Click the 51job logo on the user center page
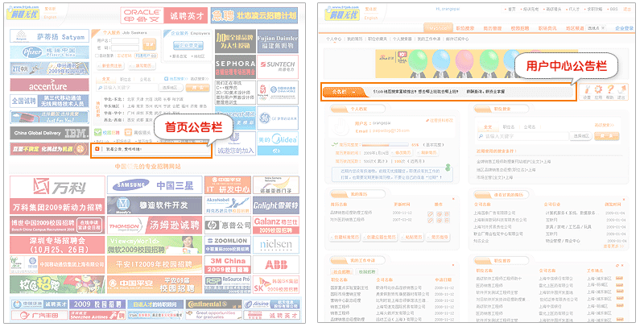The width and height of the screenshot is (644, 331). coord(341,13)
